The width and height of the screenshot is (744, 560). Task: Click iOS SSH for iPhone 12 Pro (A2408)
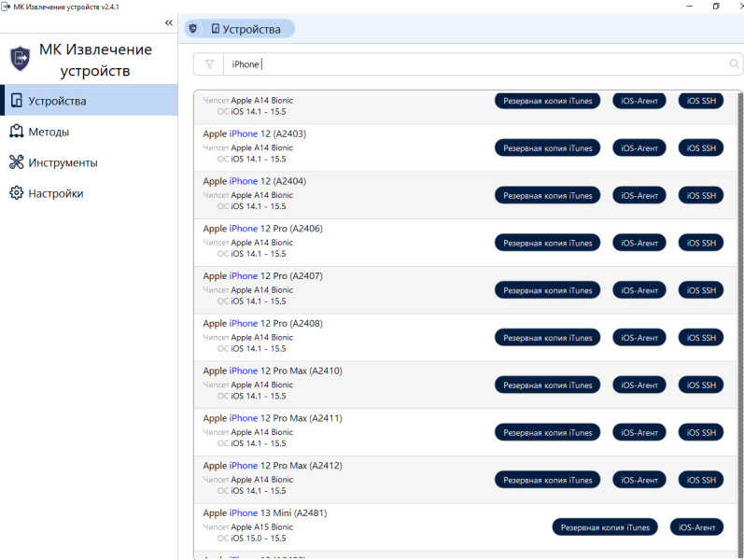pyautogui.click(x=701, y=338)
